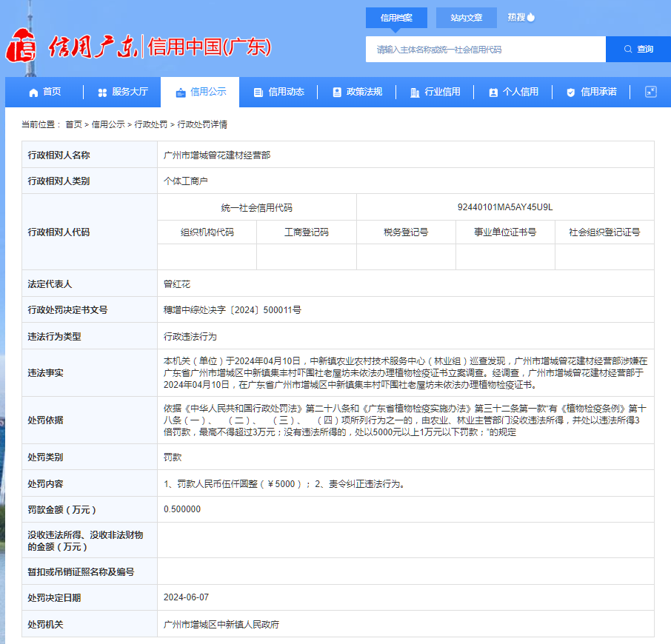Click the clipboard icon on 信用公示 tab
The height and width of the screenshot is (644, 671).
[179, 92]
